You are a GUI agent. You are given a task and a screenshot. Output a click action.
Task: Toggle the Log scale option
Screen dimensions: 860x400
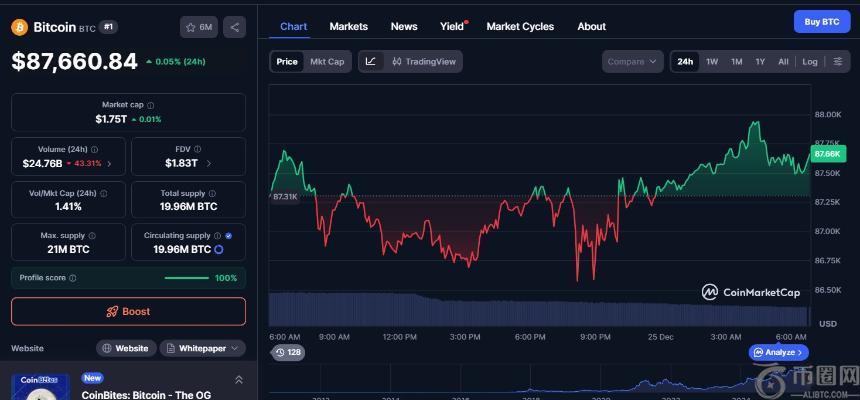pos(809,62)
